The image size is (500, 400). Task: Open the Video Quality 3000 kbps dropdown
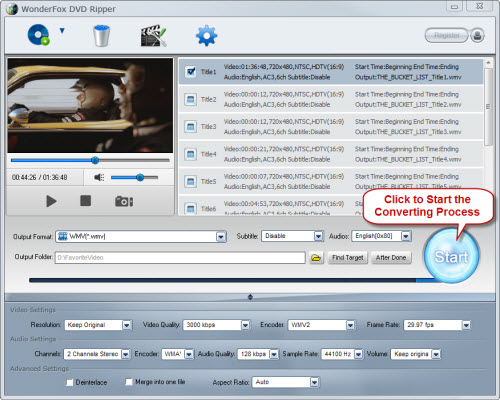(x=245, y=325)
